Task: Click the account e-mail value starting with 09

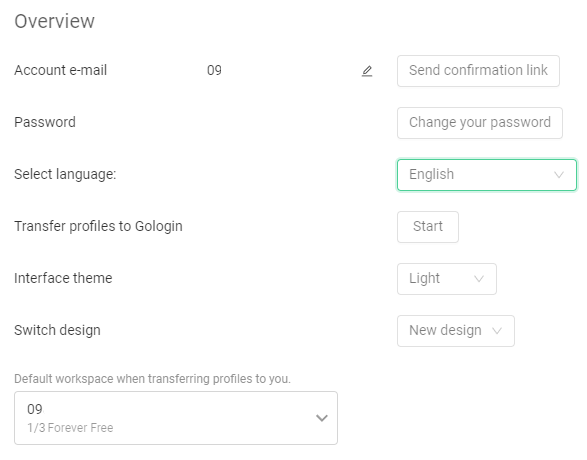Action: click(x=214, y=70)
